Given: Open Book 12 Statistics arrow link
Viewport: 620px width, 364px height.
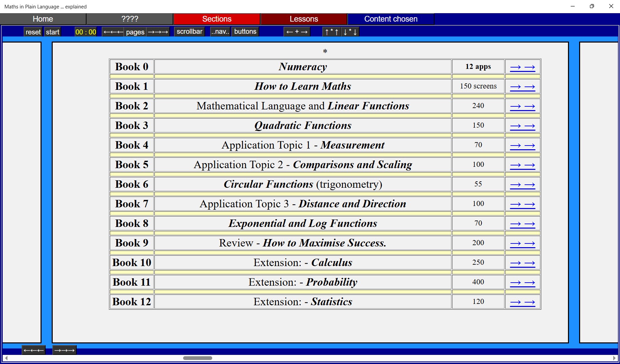Looking at the screenshot, I should click(x=522, y=302).
